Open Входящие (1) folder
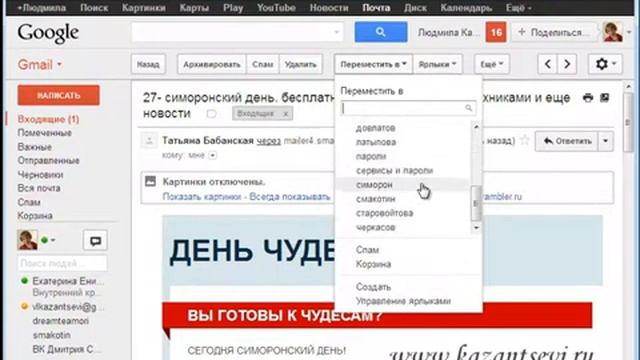 (48, 119)
